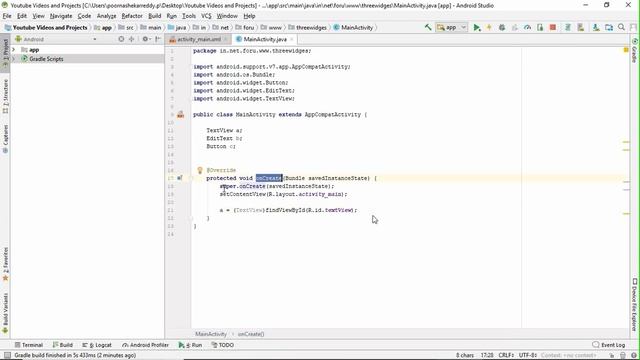Click the intention lightbulb near @Override
The height and width of the screenshot is (360, 640).
(200, 170)
